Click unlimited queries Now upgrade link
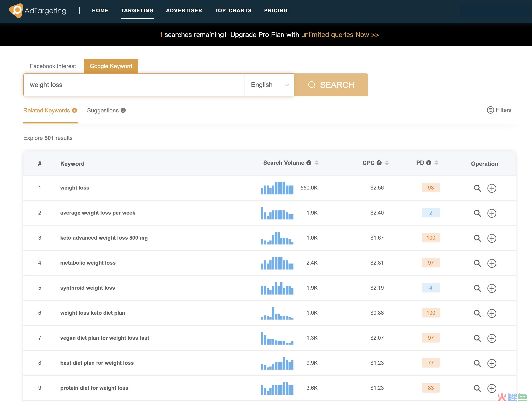This screenshot has width=532, height=402. (340, 35)
